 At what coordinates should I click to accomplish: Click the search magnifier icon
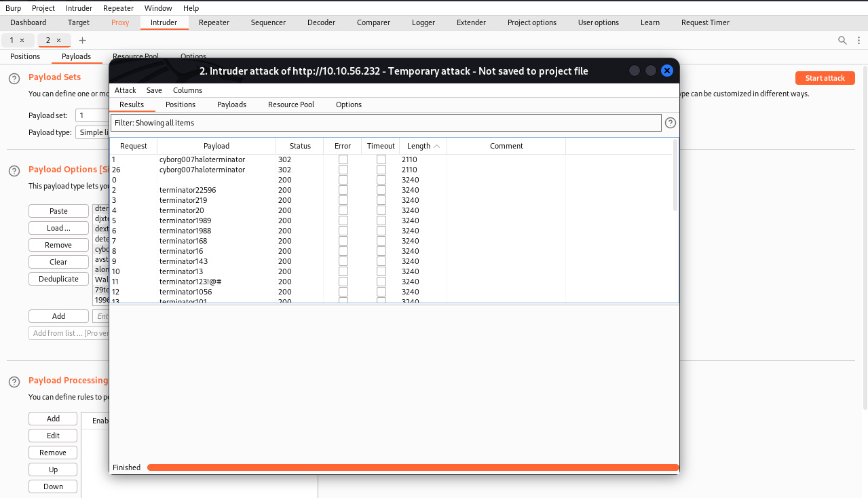(842, 40)
